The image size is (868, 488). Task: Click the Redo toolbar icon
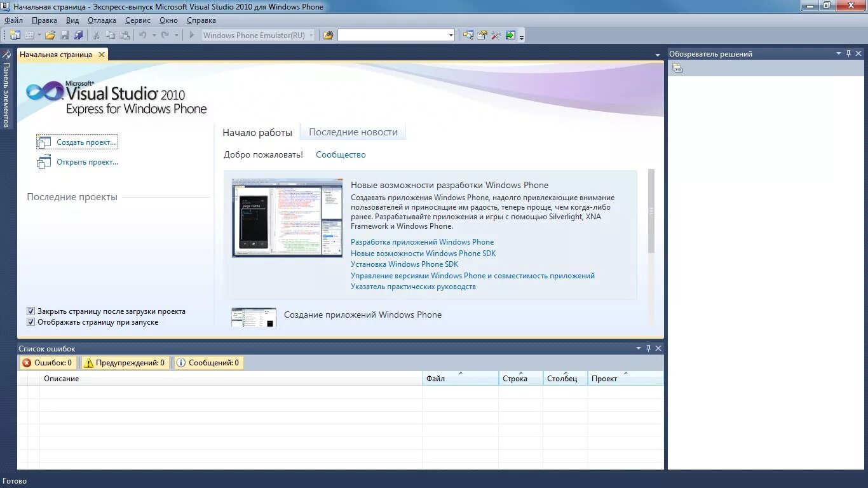pyautogui.click(x=165, y=36)
